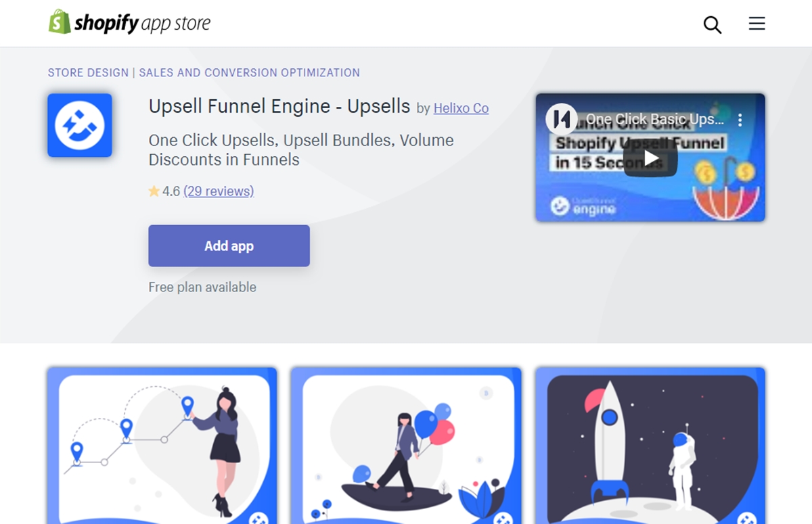This screenshot has height=524, width=812.
Task: Click the Upsell Funnel Engine app icon
Action: (x=80, y=125)
